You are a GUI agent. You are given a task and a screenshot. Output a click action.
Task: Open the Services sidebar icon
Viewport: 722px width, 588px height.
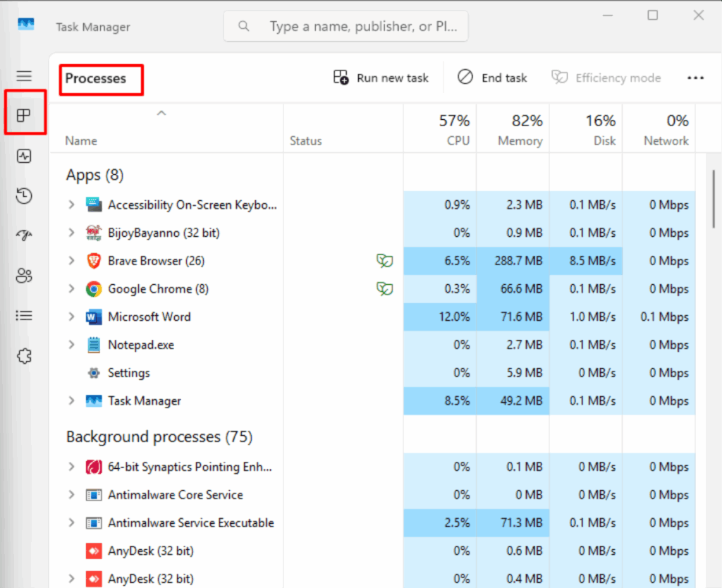pos(24,356)
